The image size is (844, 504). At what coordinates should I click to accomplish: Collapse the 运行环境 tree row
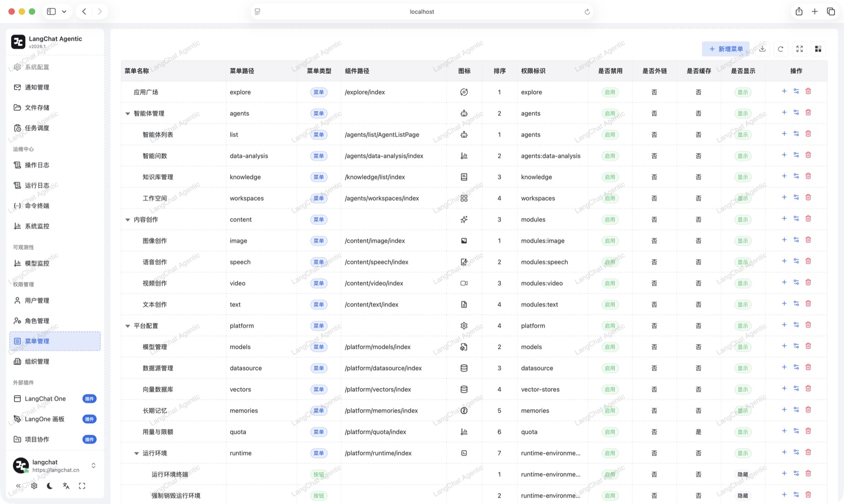click(x=136, y=453)
